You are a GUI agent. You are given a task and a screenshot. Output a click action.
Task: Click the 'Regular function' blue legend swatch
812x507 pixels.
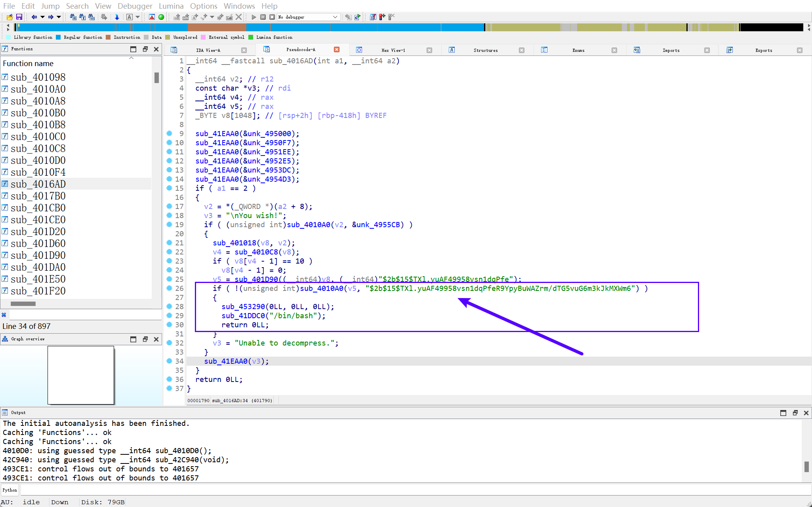tap(58, 37)
